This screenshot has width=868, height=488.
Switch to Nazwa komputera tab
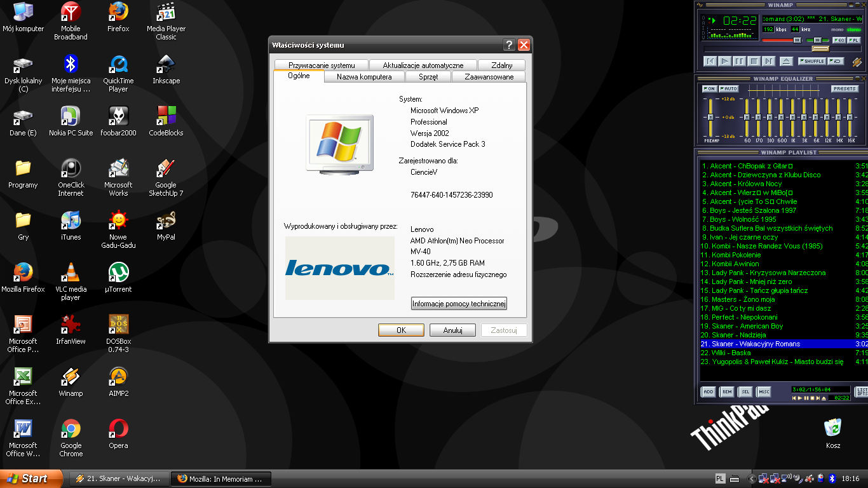click(364, 77)
